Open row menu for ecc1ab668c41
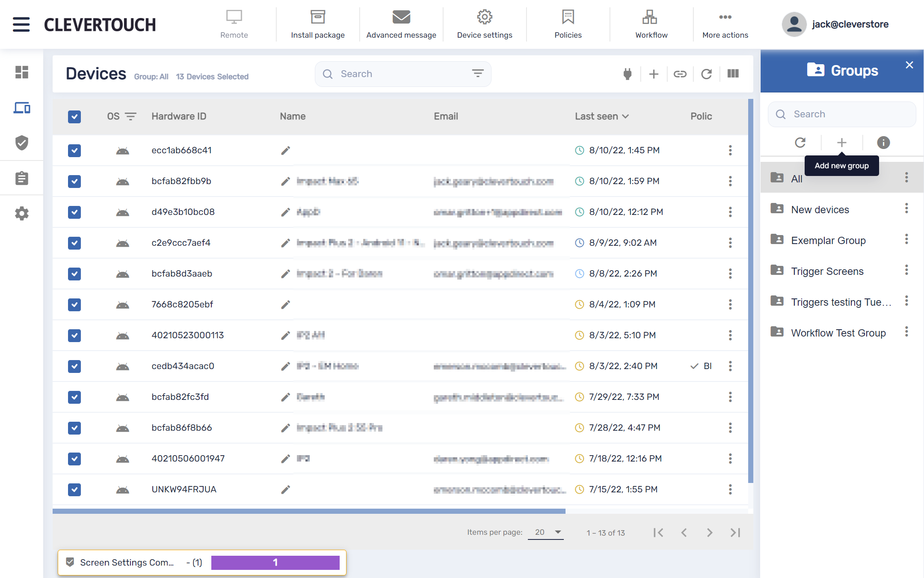Image resolution: width=924 pixels, height=578 pixels. [x=730, y=150]
